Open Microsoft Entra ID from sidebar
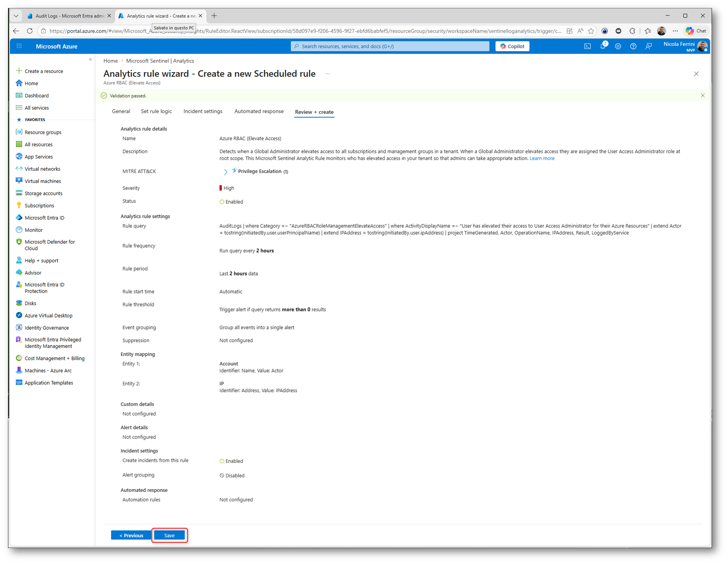The width and height of the screenshot is (728, 564). click(x=44, y=218)
